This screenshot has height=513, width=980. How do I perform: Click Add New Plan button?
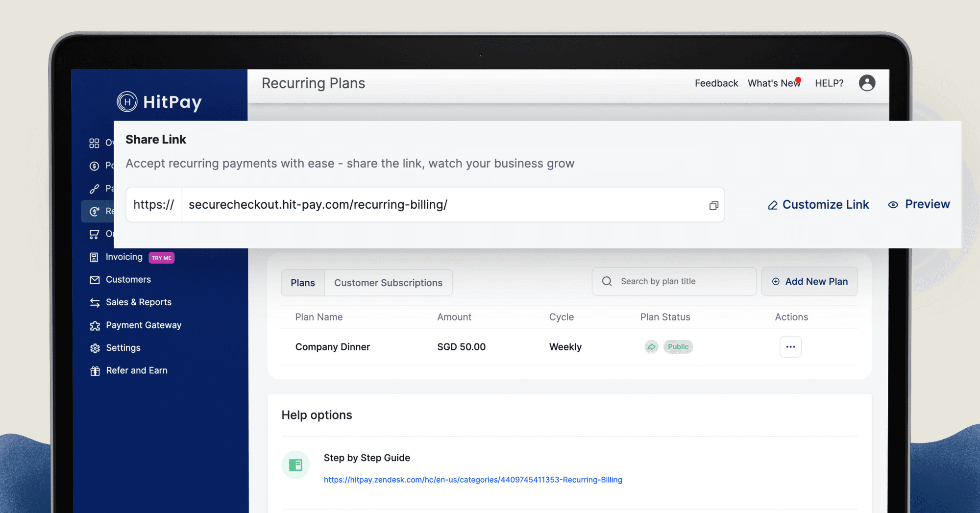point(809,281)
